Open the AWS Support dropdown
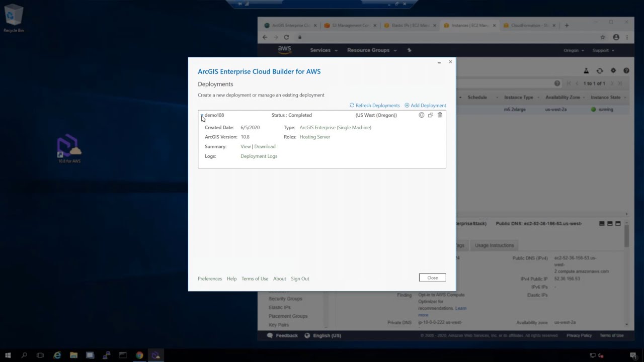Screen dimensions: 644x362 coord(603,50)
